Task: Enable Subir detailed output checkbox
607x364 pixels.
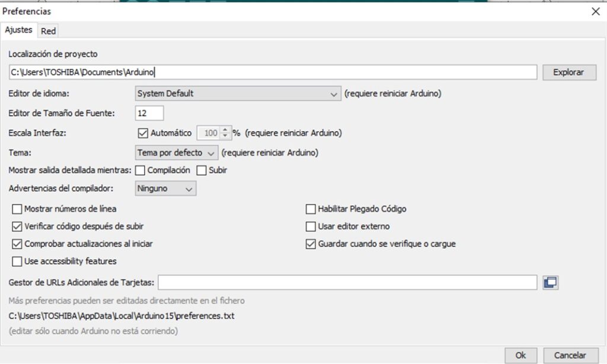Action: click(x=201, y=171)
